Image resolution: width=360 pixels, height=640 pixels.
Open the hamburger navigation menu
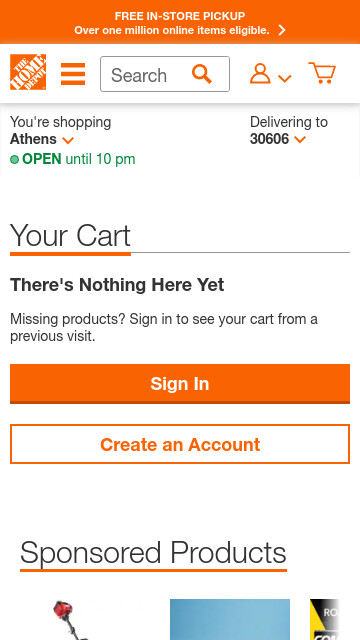pos(73,74)
